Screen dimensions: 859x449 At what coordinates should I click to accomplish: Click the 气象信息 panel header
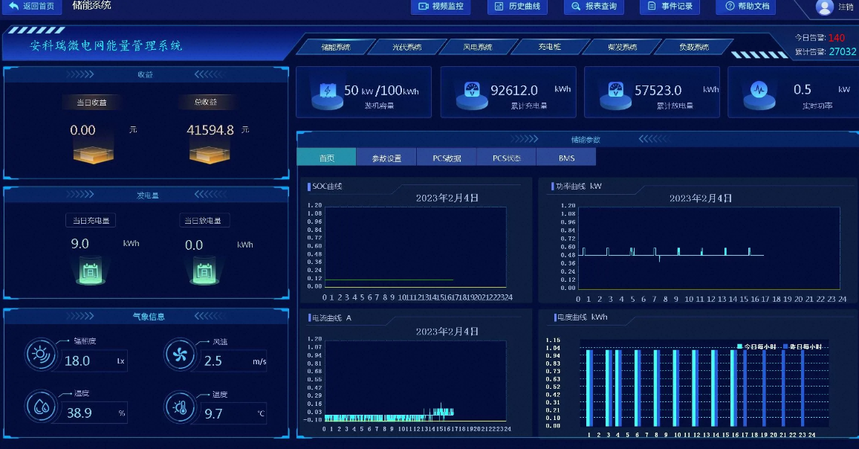pos(148,316)
